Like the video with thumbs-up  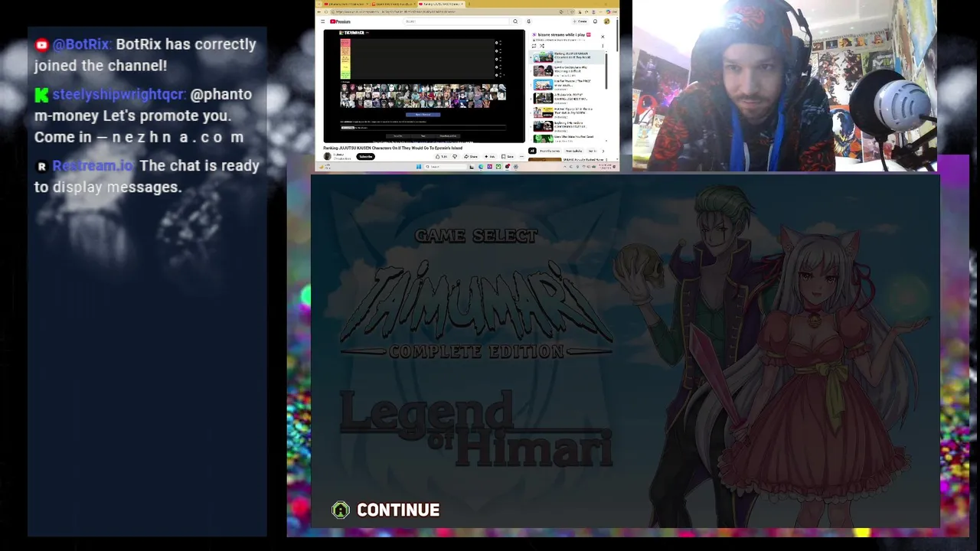tap(441, 156)
